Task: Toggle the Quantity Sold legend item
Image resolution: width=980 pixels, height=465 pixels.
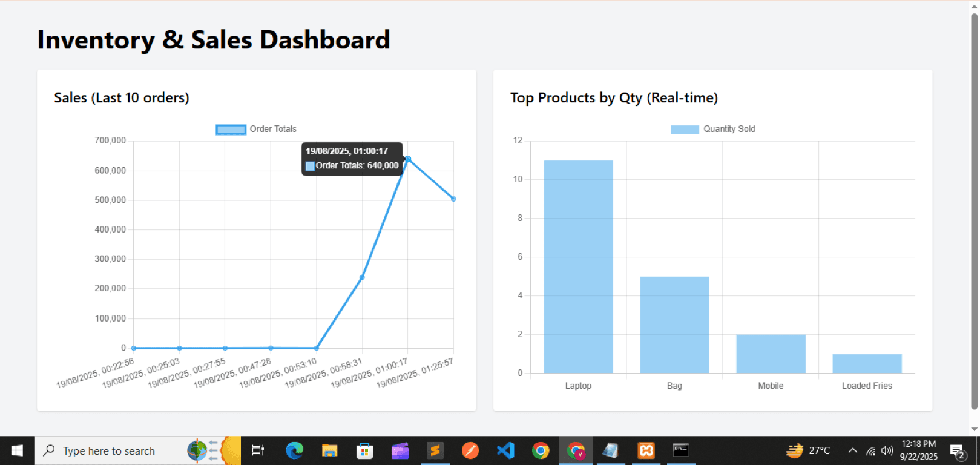Action: pyautogui.click(x=713, y=129)
